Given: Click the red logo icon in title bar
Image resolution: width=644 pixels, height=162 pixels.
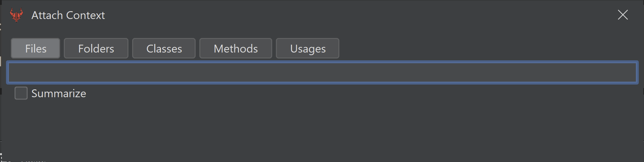Looking at the screenshot, I should tap(16, 15).
